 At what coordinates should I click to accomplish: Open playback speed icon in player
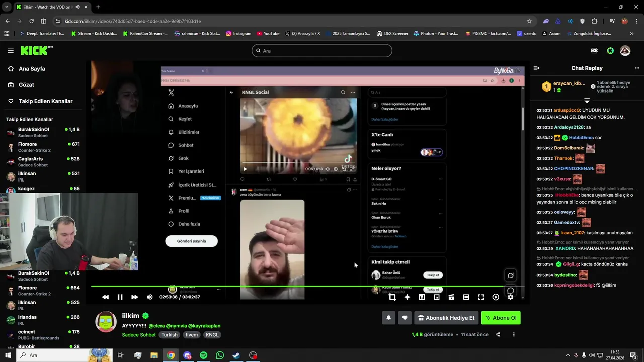tap(496, 297)
